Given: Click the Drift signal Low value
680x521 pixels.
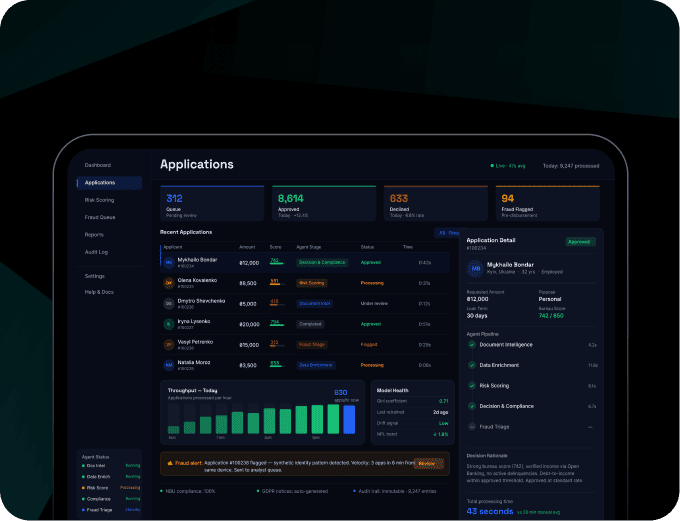Looking at the screenshot, I should click(x=443, y=423).
